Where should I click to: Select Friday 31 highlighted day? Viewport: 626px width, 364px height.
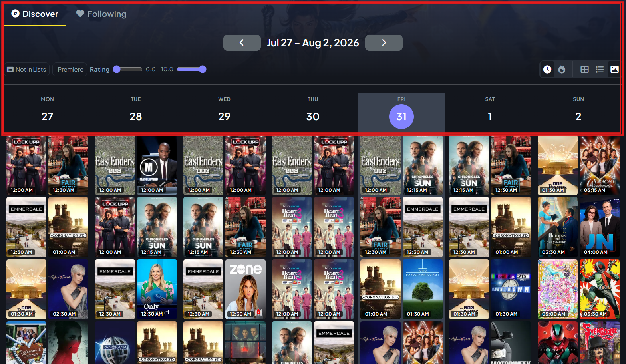[x=401, y=113]
